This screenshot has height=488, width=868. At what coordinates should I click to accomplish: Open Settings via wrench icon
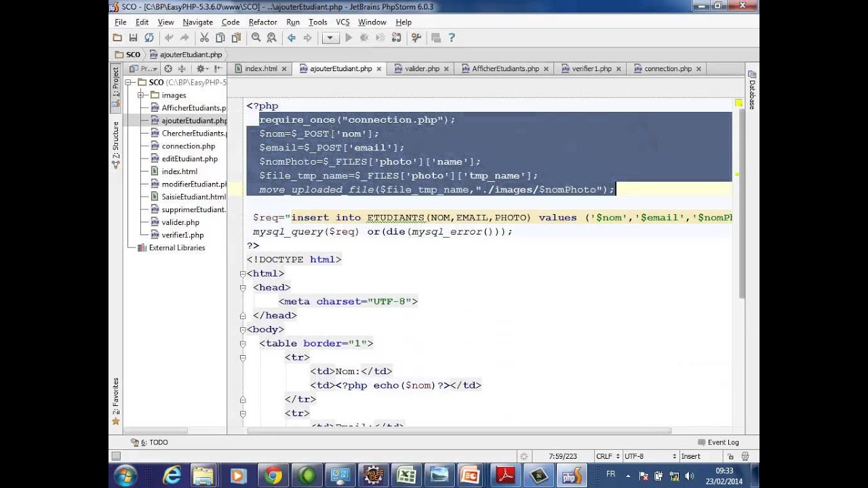(416, 38)
